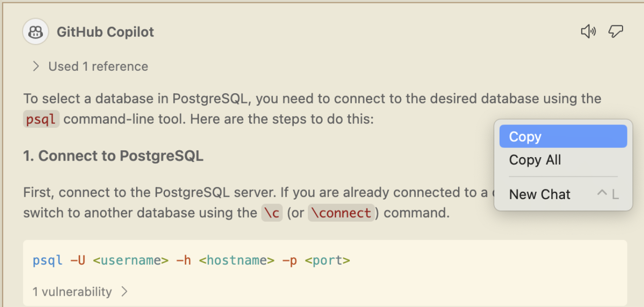Viewport: 644px width, 307px height.
Task: Click the <hostname> placeholder in the code
Action: click(x=237, y=260)
